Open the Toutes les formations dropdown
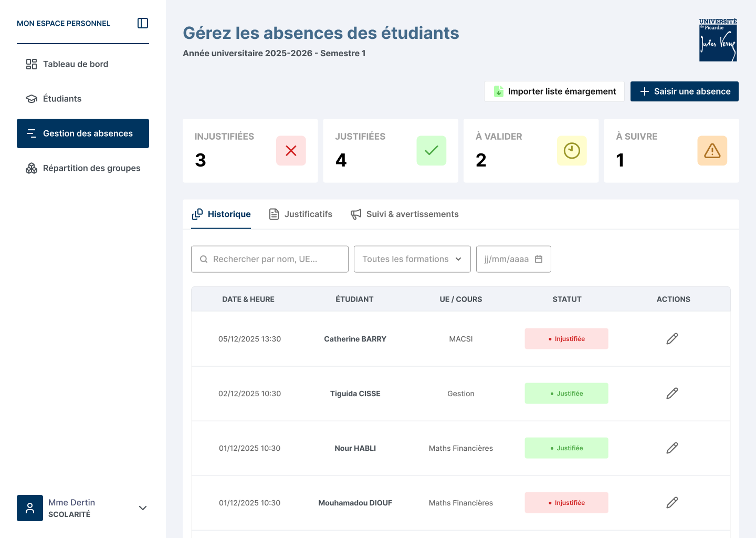This screenshot has height=538, width=756. (x=412, y=259)
